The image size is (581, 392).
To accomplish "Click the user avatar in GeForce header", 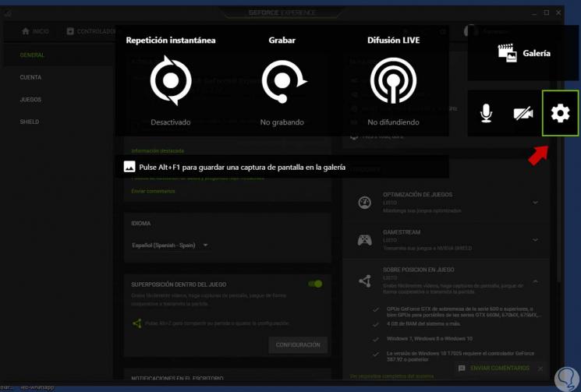I will coord(470,31).
